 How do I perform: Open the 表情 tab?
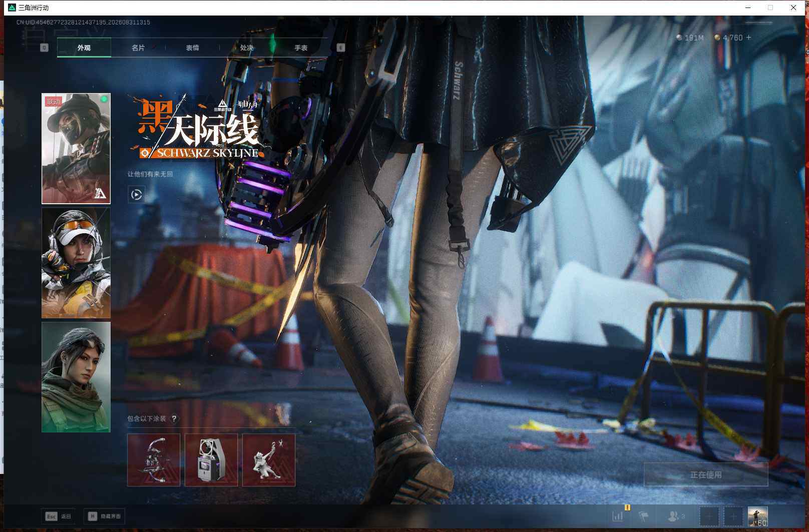pyautogui.click(x=192, y=48)
